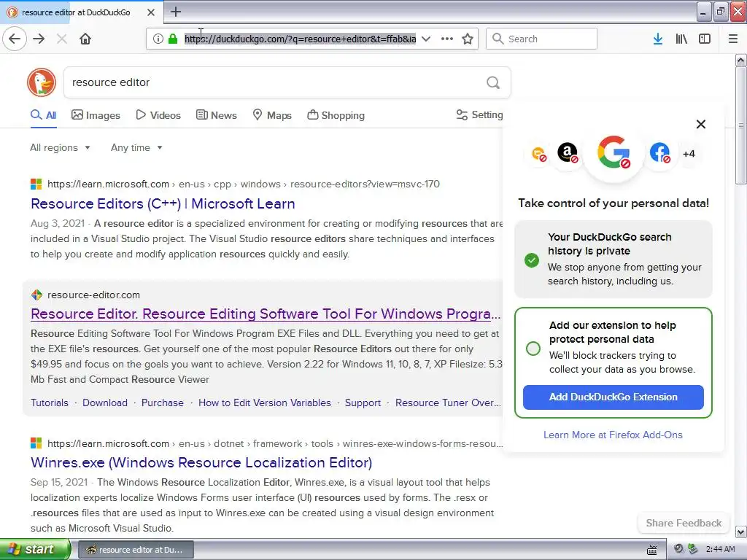Follow the Download sitelink
The image size is (747, 560).
105,402
